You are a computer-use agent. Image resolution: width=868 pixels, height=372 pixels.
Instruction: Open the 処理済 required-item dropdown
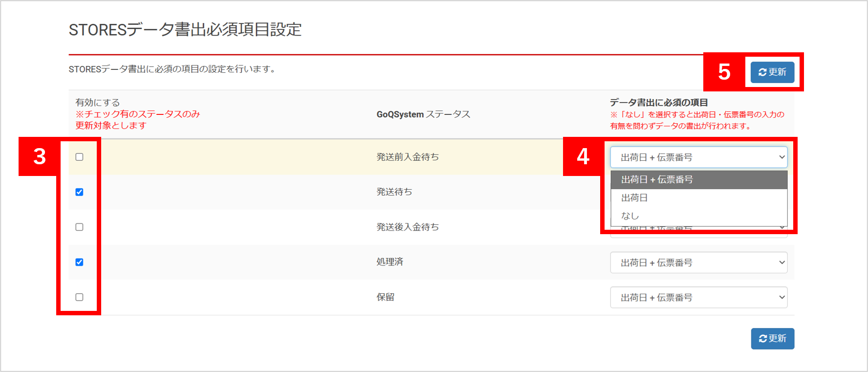(699, 263)
